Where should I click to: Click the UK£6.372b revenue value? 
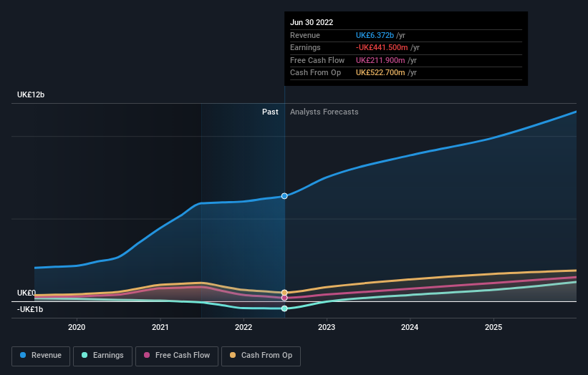coord(375,35)
